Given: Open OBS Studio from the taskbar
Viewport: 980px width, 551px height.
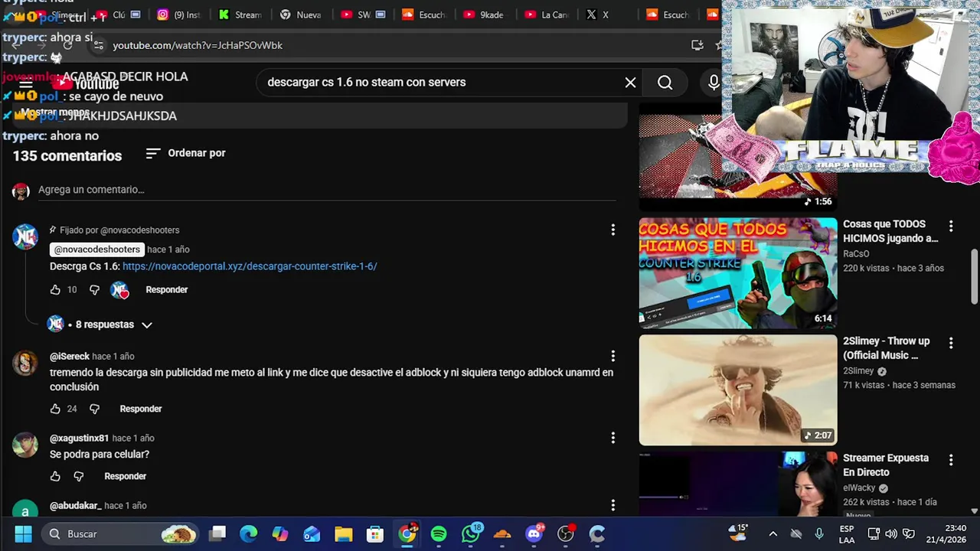Looking at the screenshot, I should pyautogui.click(x=566, y=533).
